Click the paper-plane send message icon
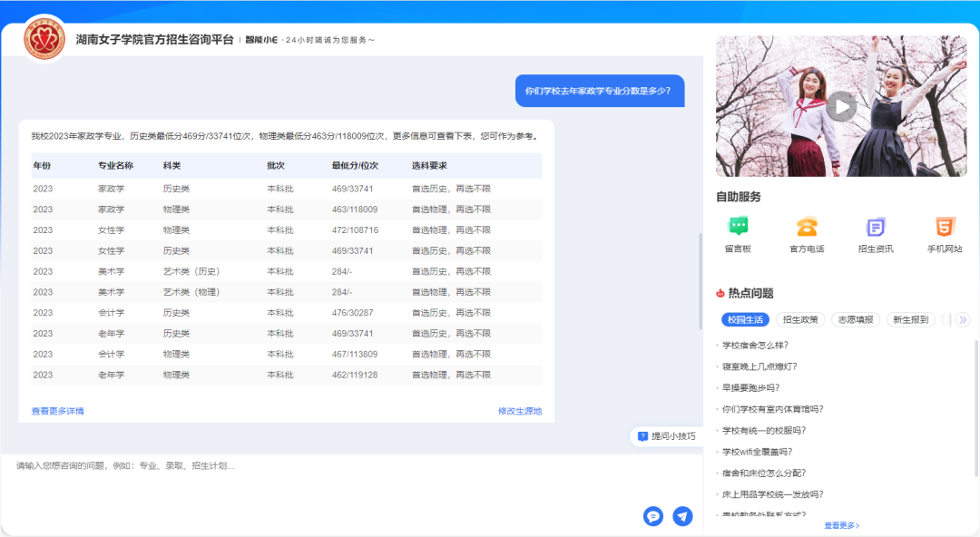Viewport: 980px width, 537px height. (682, 516)
